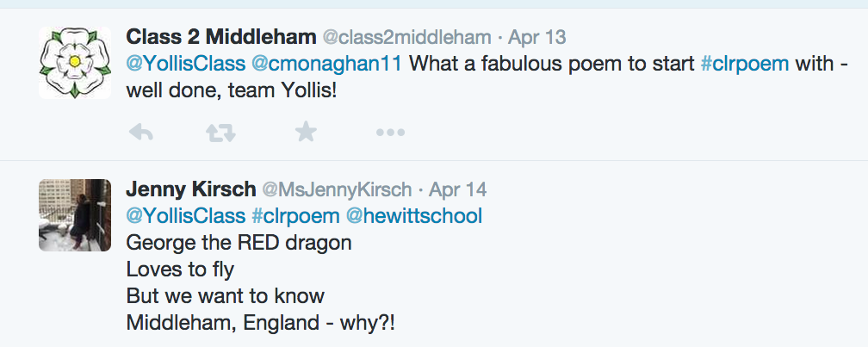Visit the @cmonaghan11 mention

[x=326, y=64]
